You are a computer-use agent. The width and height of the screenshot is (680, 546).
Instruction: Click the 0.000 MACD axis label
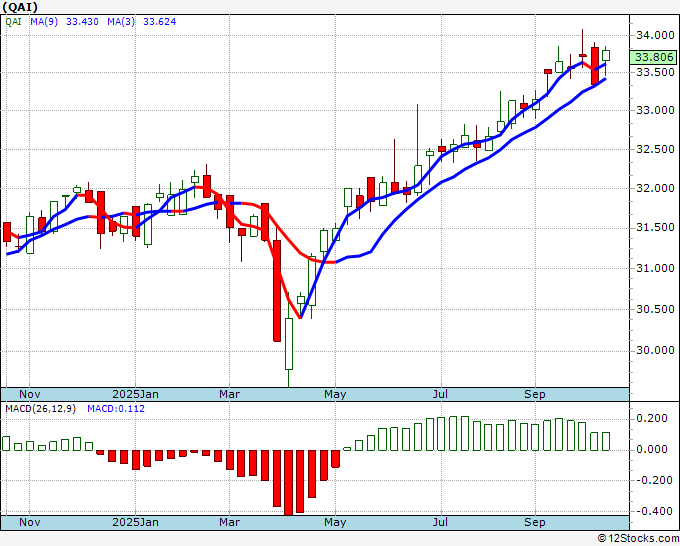pos(651,449)
